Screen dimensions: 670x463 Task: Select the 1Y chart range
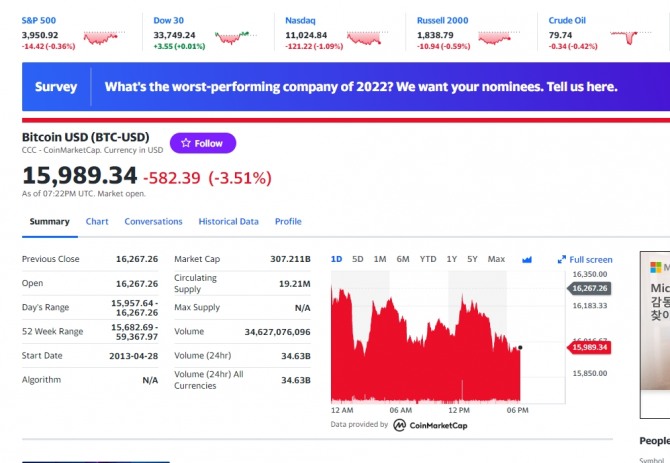coord(452,259)
